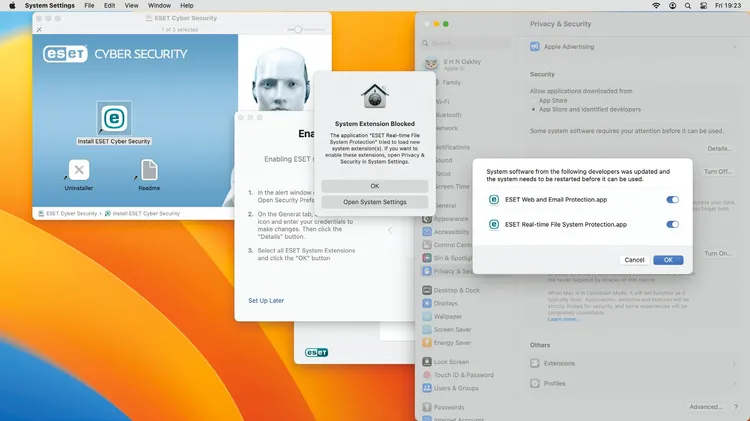Select Touch ID & Password icon
The width and height of the screenshot is (750, 421).
click(427, 375)
